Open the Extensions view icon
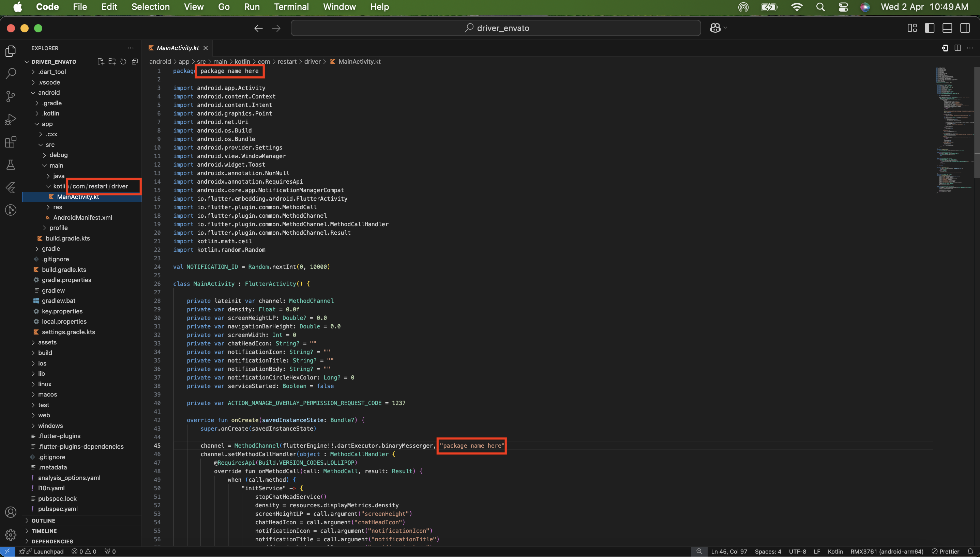This screenshot has height=557, width=980. pyautogui.click(x=11, y=142)
